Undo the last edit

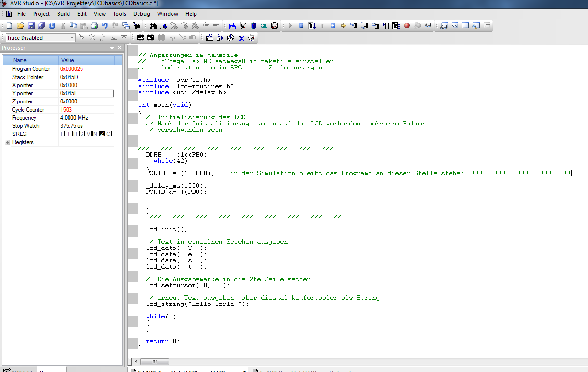click(x=104, y=25)
